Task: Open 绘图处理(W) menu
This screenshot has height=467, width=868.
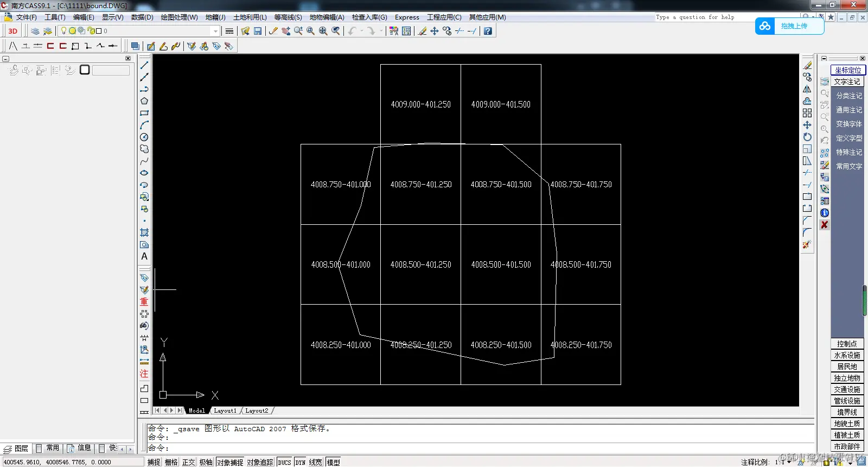Action: pyautogui.click(x=180, y=17)
